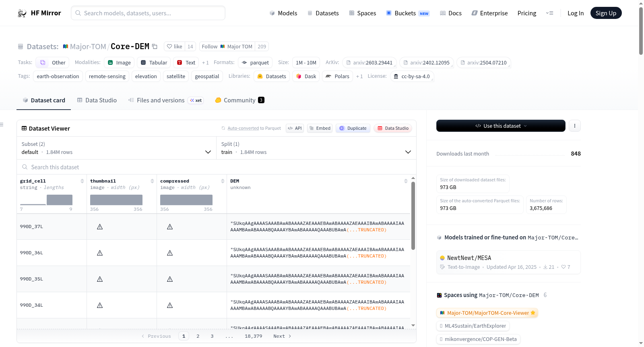Expand the Split train dropdown
The image size is (644, 347).
coord(316,148)
